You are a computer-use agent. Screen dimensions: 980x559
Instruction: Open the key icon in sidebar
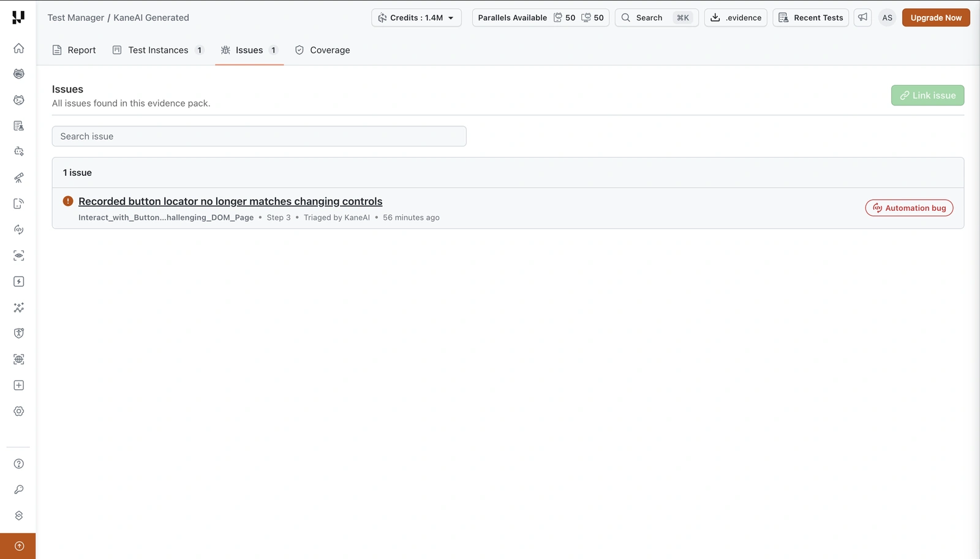tap(19, 490)
